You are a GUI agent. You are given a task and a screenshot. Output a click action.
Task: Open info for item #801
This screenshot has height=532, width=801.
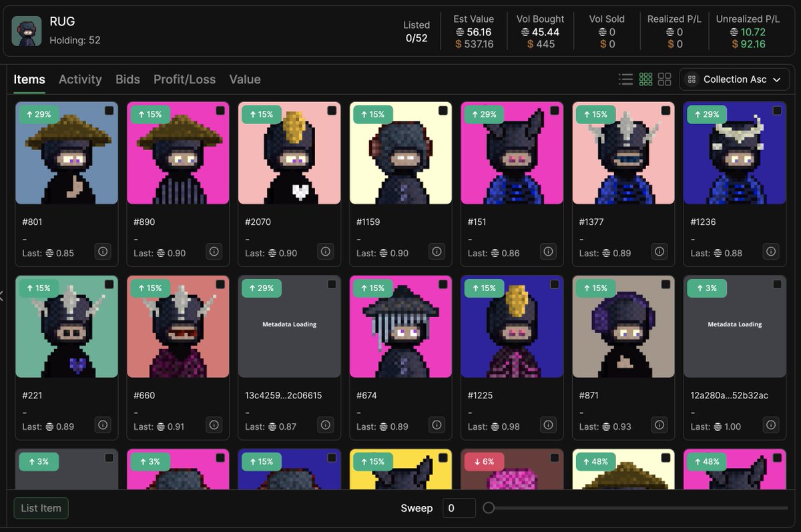pyautogui.click(x=103, y=252)
